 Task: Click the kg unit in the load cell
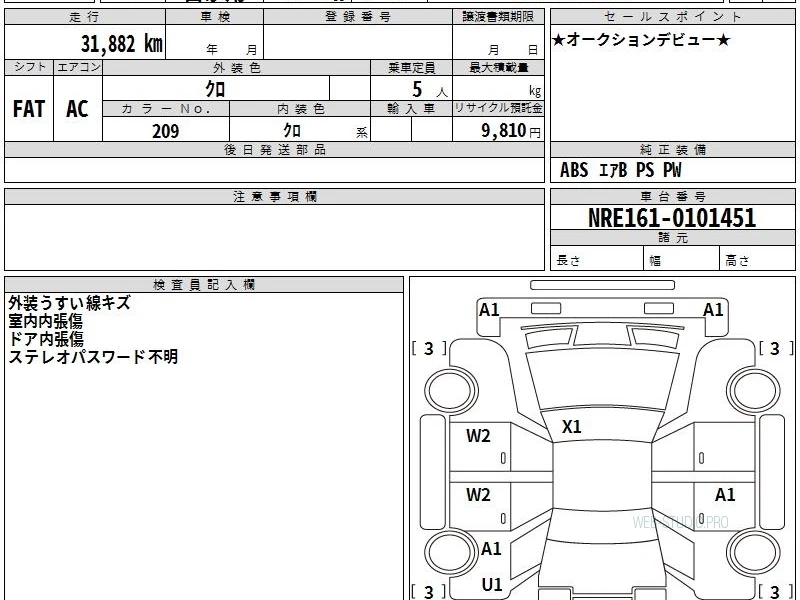click(x=535, y=91)
